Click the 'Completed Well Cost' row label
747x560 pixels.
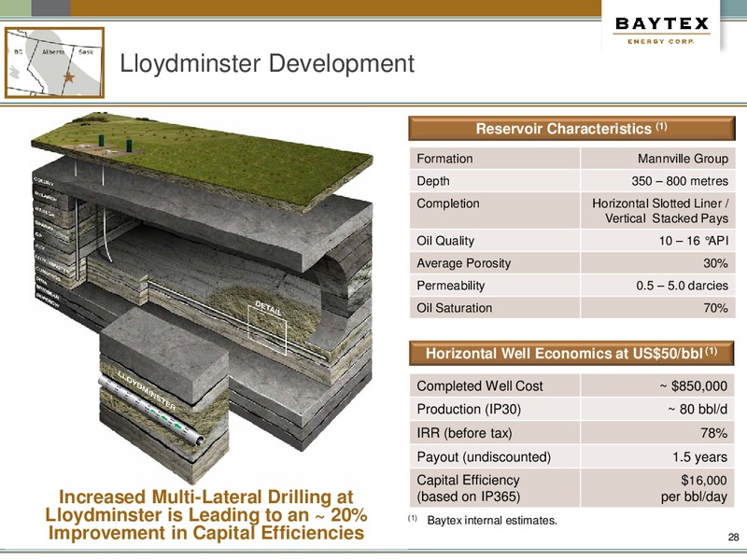pyautogui.click(x=479, y=385)
